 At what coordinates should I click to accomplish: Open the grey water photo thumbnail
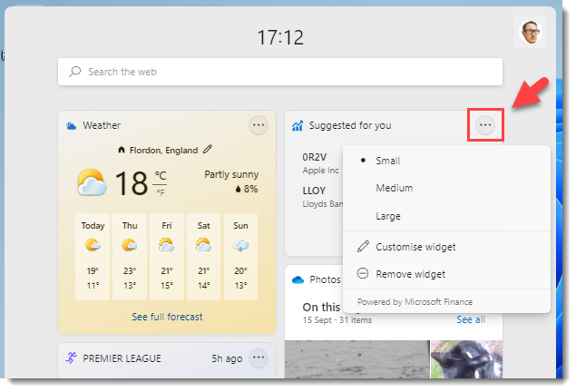[x=357, y=359]
